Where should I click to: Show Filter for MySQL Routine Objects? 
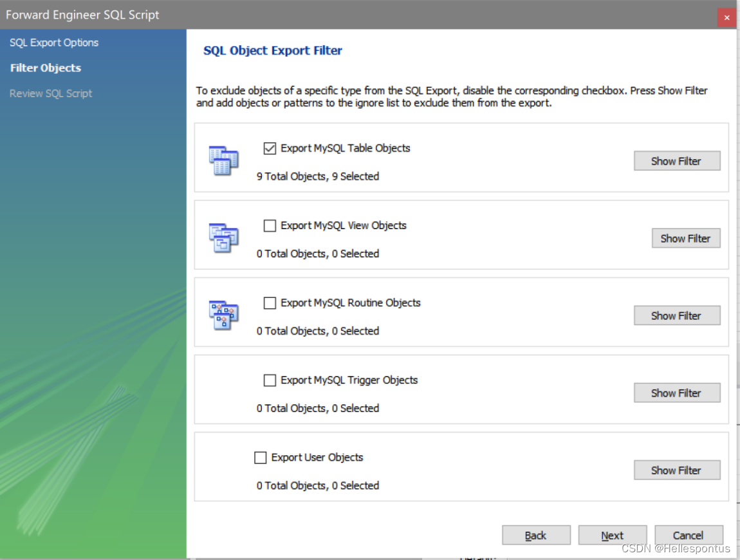[677, 316]
